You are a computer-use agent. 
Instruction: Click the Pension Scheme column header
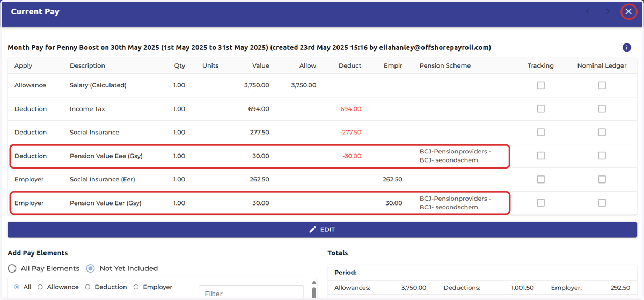tap(445, 65)
